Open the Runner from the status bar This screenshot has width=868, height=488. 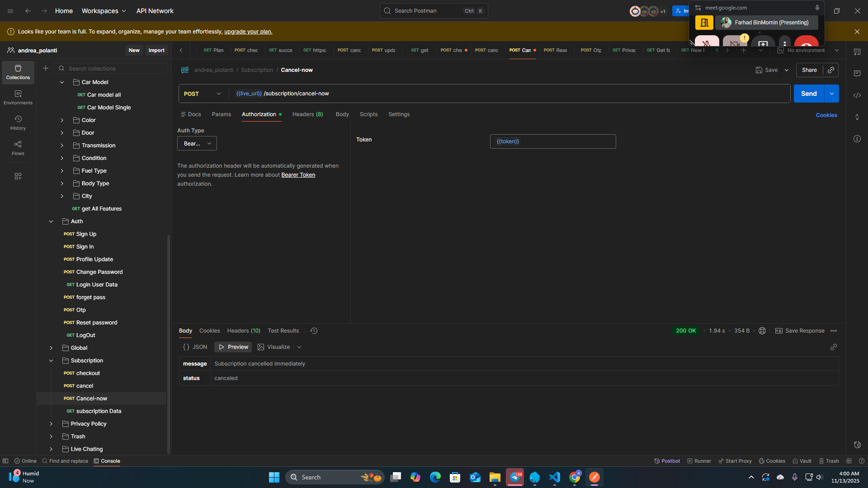coord(699,461)
